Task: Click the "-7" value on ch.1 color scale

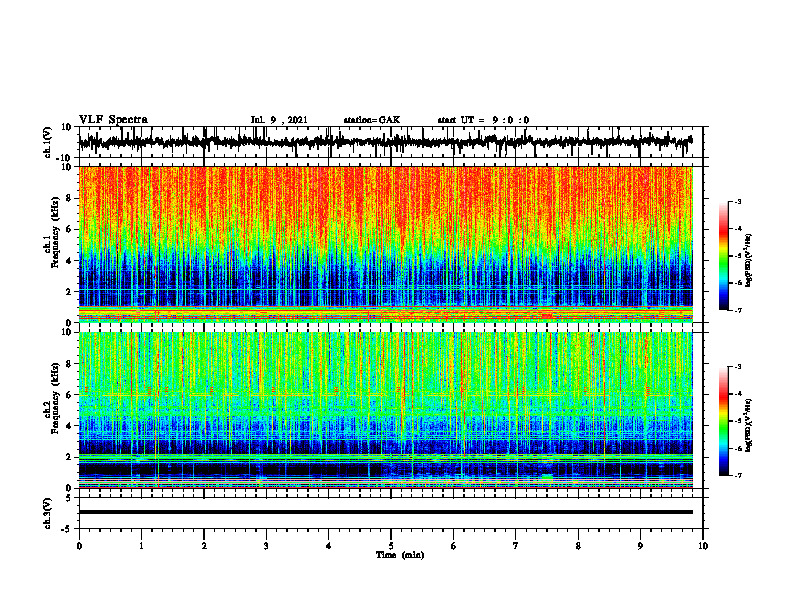Action: coord(738,310)
